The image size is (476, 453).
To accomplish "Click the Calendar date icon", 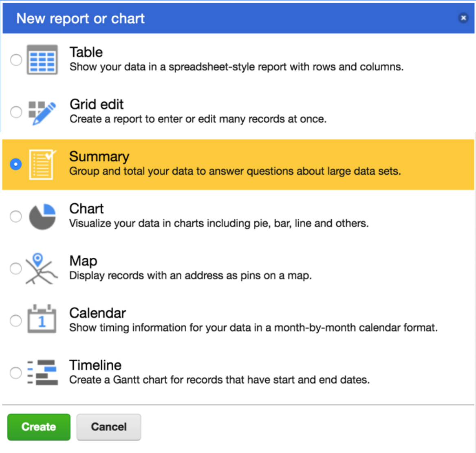I will (42, 320).
